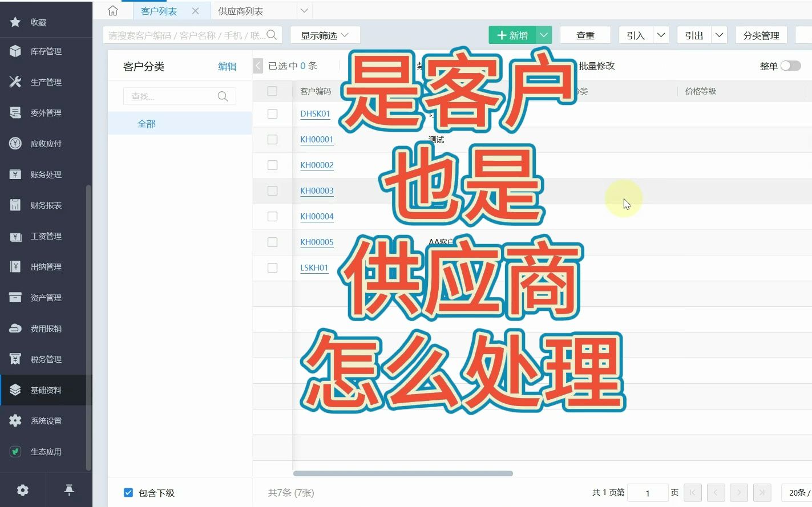
Task: Go to last page button
Action: [x=762, y=493]
